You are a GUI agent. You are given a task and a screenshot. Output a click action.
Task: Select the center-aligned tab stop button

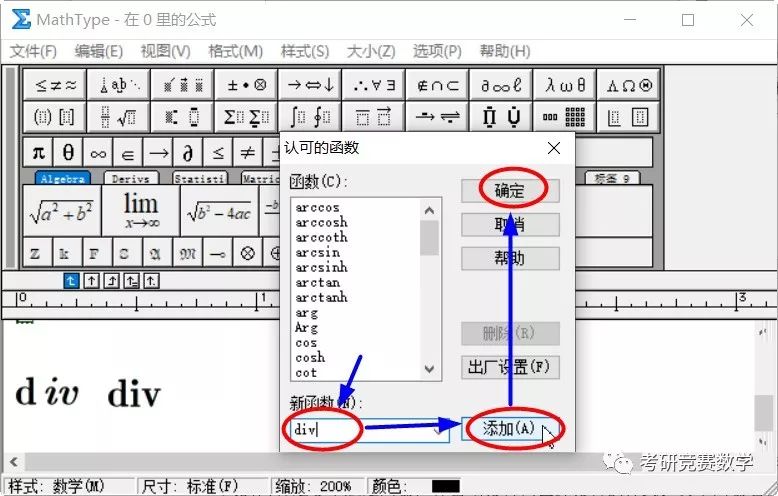tap(91, 281)
